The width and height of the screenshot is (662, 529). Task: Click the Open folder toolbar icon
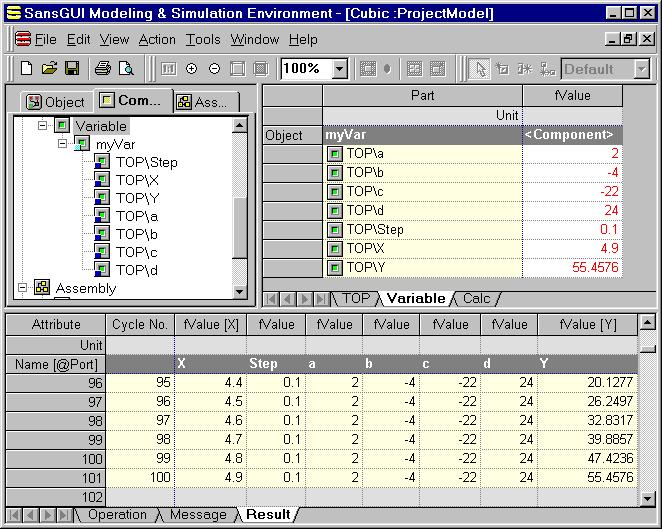pos(49,69)
